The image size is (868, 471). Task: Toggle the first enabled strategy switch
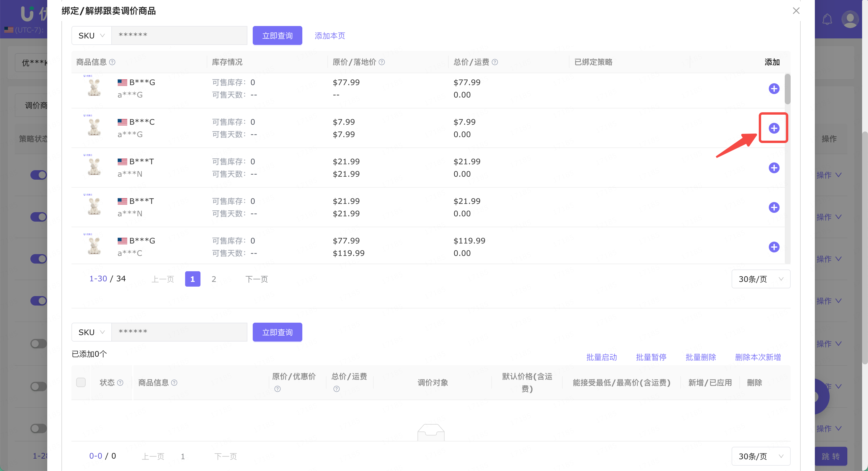coord(39,175)
